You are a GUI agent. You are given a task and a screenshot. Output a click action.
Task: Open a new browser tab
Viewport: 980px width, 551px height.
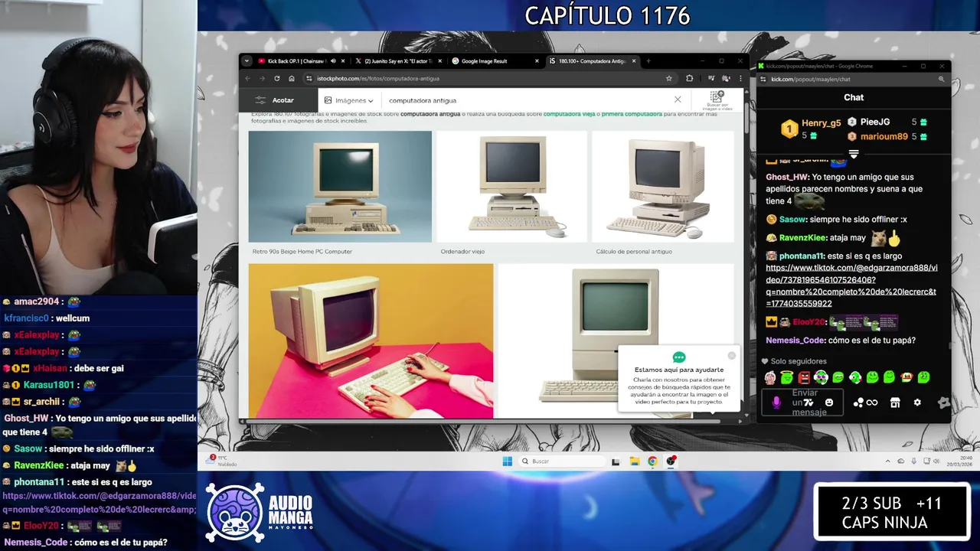[648, 61]
